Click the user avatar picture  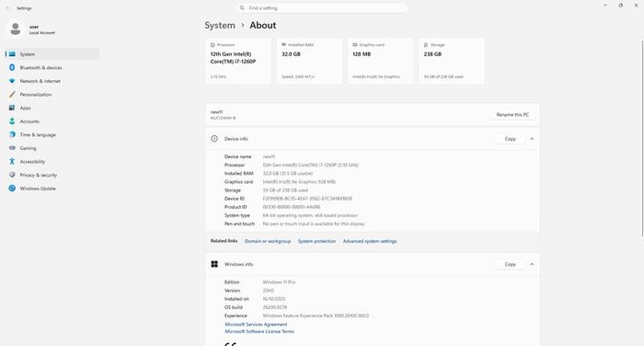[16, 29]
